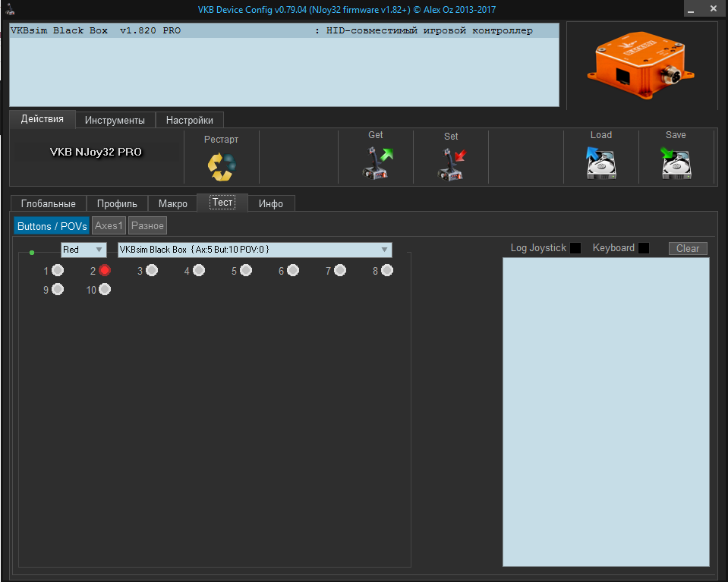Image resolution: width=728 pixels, height=582 pixels.
Task: Open the Макро tab
Action: pyautogui.click(x=173, y=204)
